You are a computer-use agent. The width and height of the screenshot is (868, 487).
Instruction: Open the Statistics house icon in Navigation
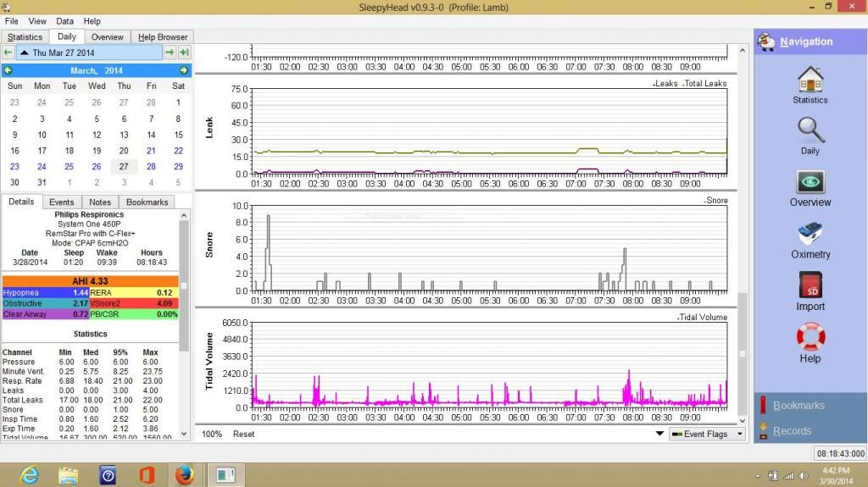pos(810,79)
